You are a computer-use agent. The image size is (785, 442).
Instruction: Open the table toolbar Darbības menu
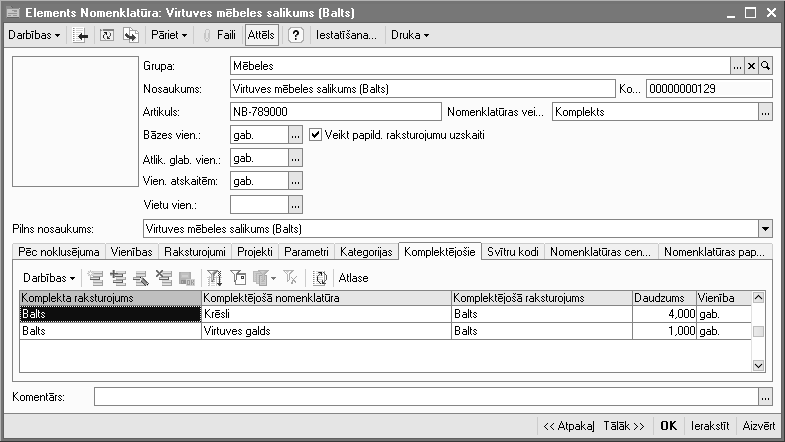(x=48, y=277)
